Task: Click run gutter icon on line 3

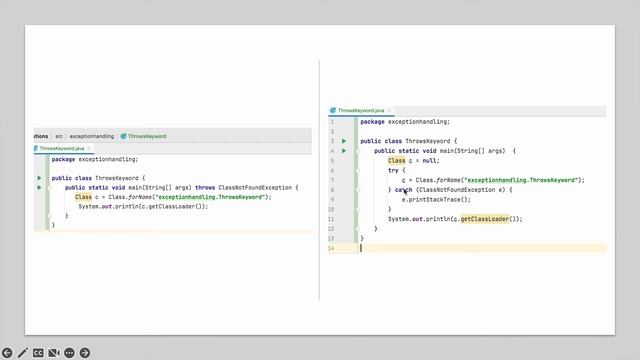Action: [344, 141]
